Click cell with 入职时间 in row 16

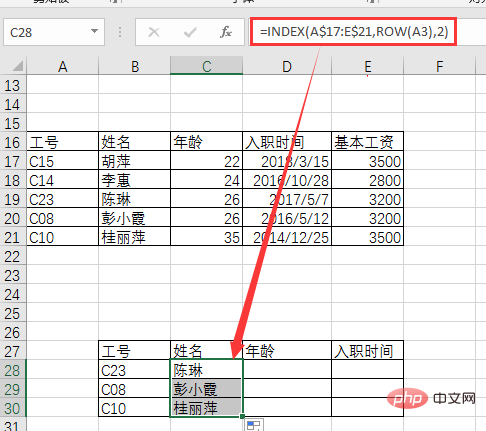[287, 142]
